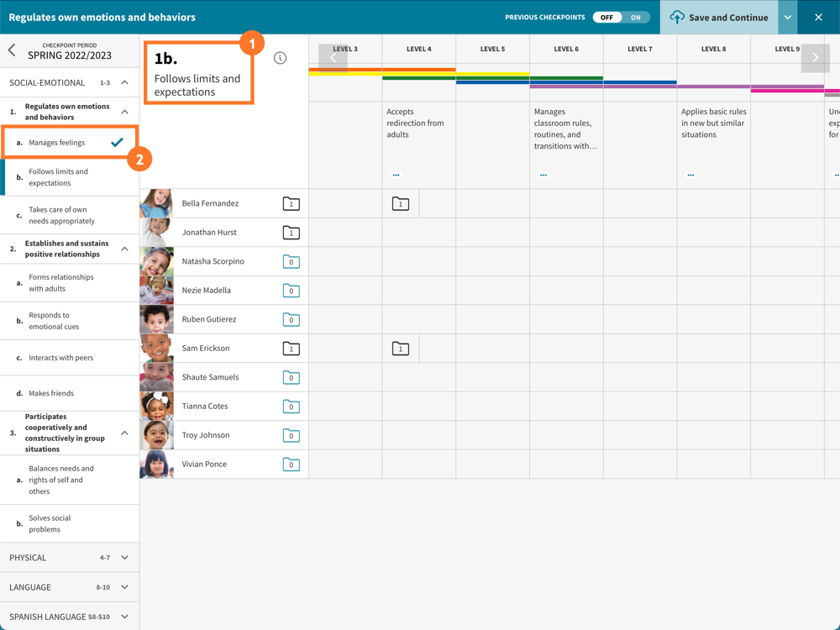Click Tianna Cotes's profile photo
This screenshot has height=630, width=840.
click(x=157, y=407)
